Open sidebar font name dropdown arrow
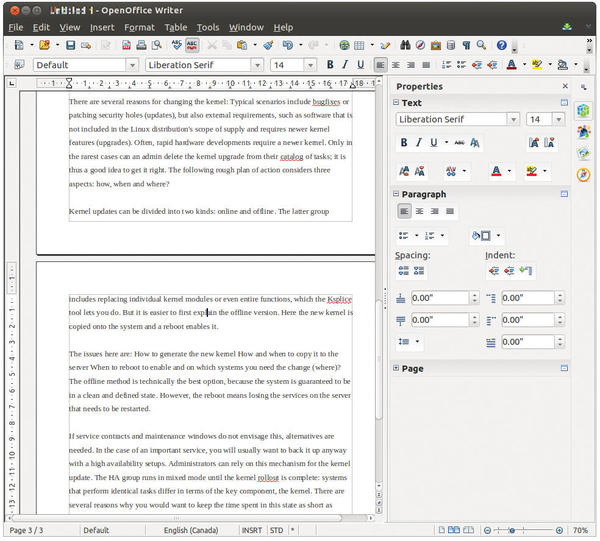600x541 pixels. point(514,119)
